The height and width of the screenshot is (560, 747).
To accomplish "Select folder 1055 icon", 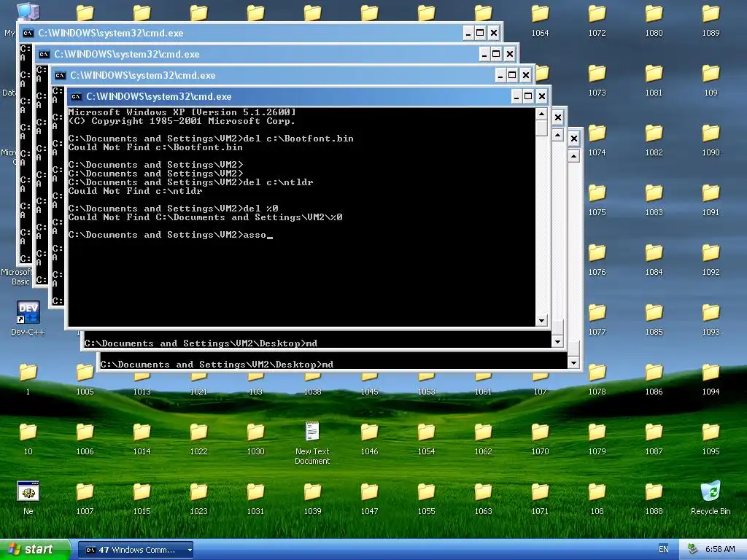I will [x=426, y=492].
